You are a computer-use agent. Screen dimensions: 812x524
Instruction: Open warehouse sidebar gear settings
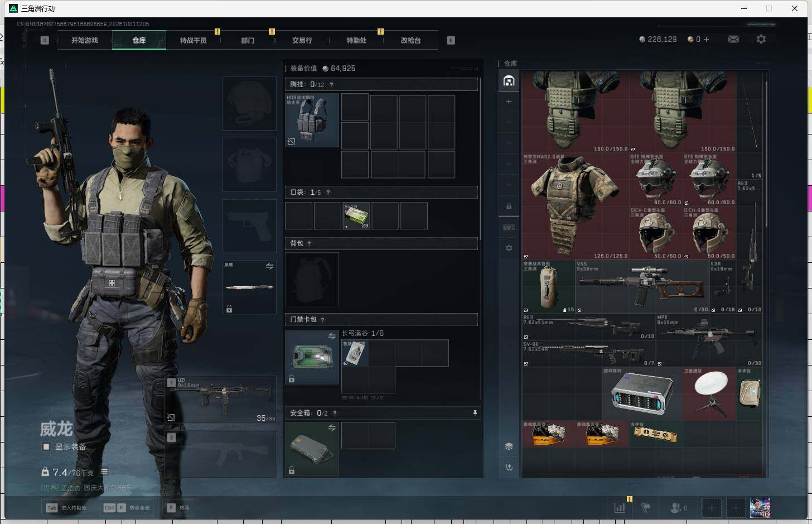[x=509, y=248]
